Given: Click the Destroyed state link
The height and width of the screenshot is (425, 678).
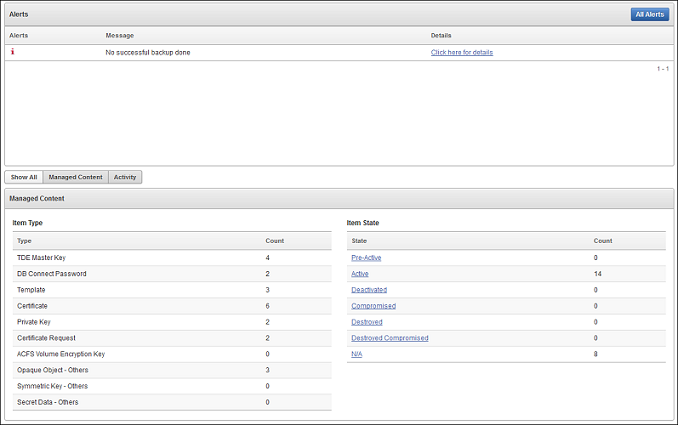Looking at the screenshot, I should 367,322.
